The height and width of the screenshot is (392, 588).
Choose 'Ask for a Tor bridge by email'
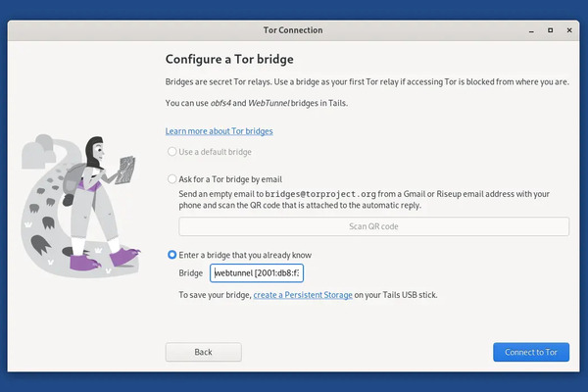(172, 179)
